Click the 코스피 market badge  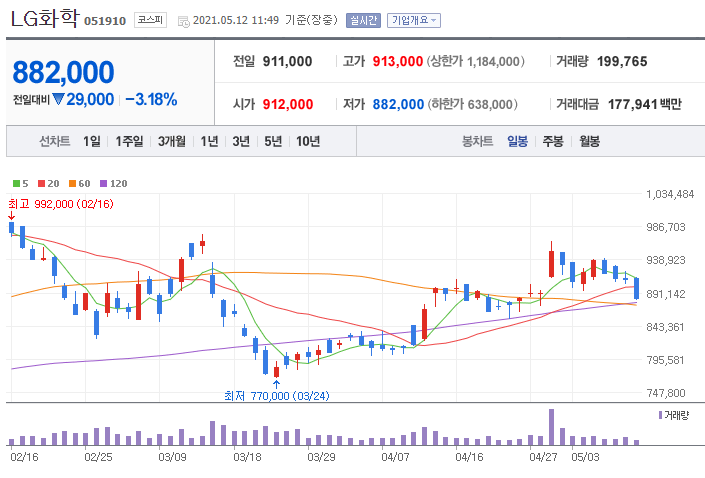click(x=150, y=20)
